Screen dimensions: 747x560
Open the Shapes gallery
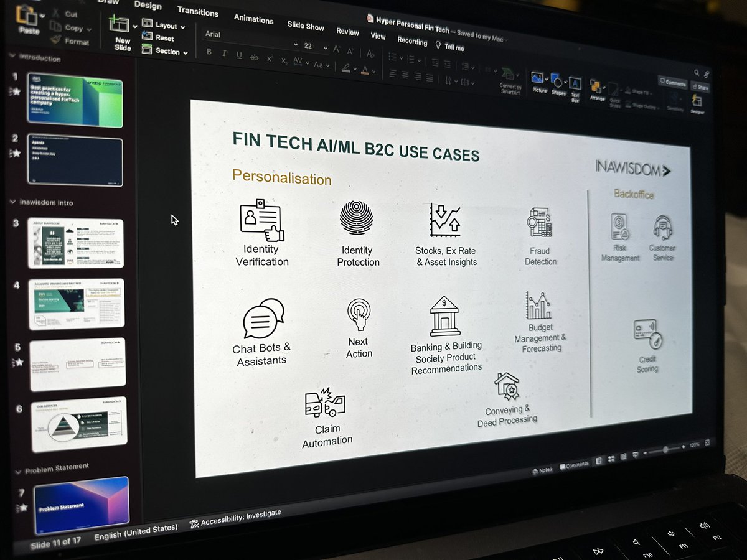pos(558,85)
